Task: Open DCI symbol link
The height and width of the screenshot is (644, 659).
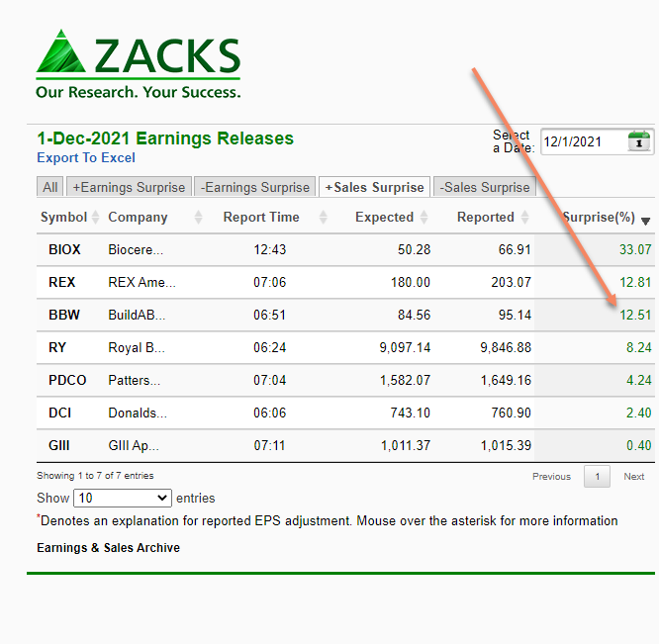Action: pos(59,413)
